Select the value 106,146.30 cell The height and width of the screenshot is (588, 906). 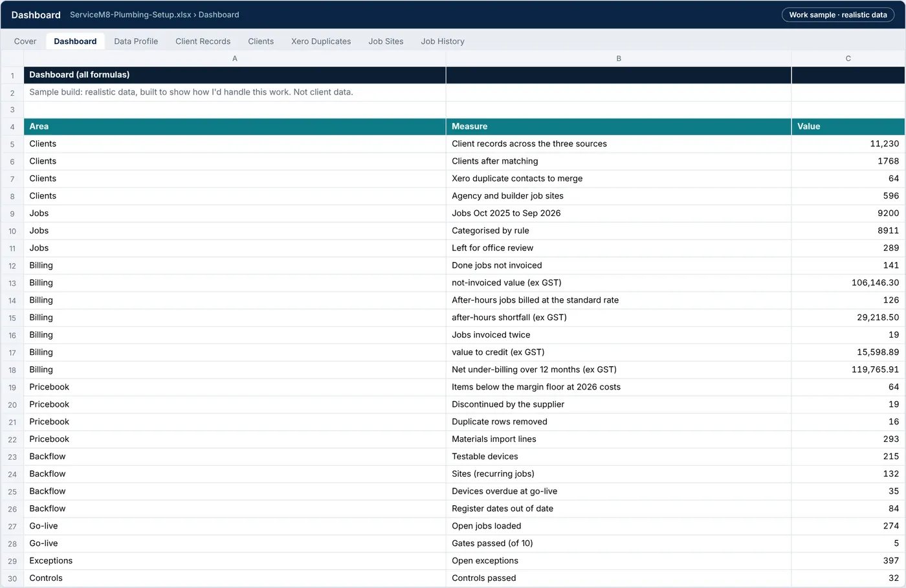click(x=848, y=283)
